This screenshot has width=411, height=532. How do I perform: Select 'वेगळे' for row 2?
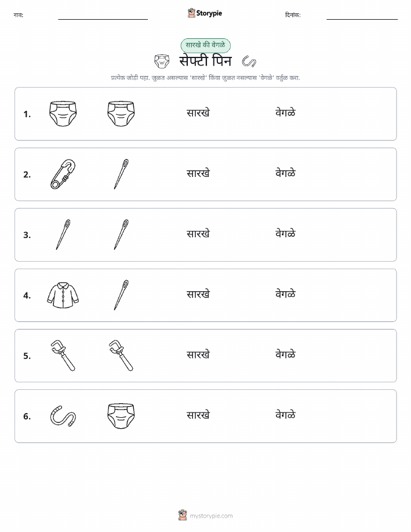(285, 173)
